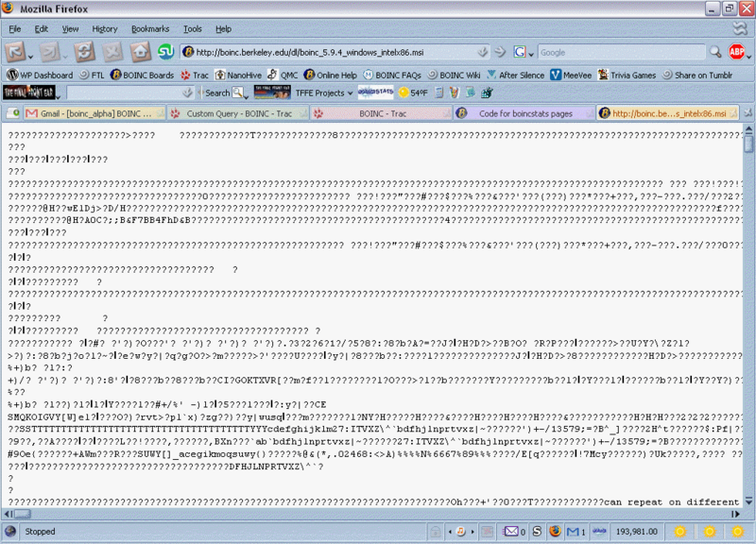Screen dimensions: 756x544
Task: Click the weather 54°F toolbar indicator
Action: pyautogui.click(x=413, y=93)
